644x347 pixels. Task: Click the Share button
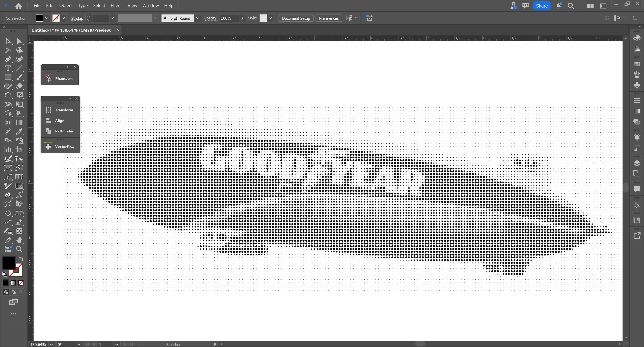542,6
